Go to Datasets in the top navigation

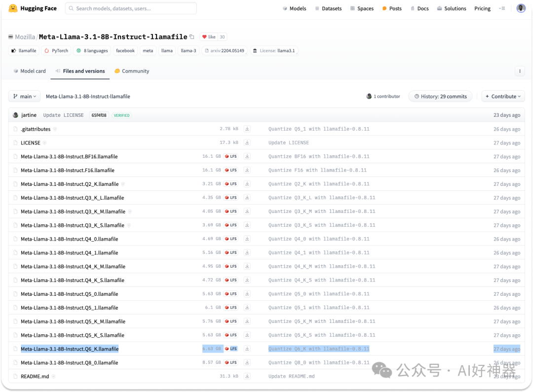(328, 8)
